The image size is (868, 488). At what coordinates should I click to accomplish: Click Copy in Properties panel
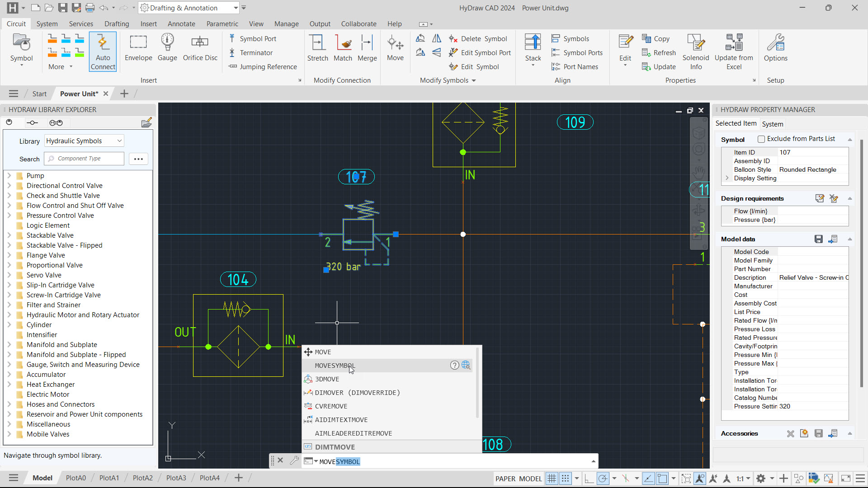(656, 39)
